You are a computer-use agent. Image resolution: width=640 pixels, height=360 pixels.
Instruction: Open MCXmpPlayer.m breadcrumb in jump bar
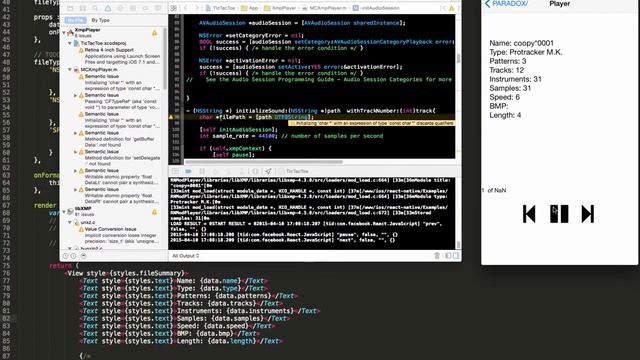point(324,8)
